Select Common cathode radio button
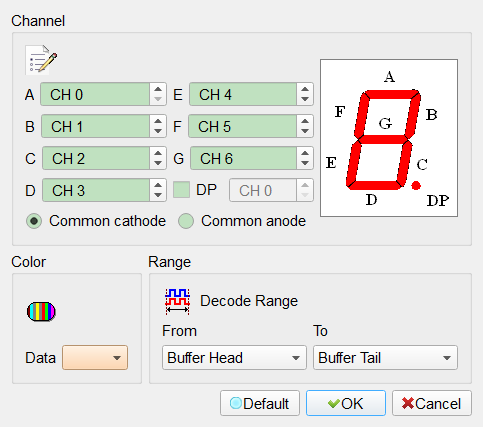 (34, 221)
